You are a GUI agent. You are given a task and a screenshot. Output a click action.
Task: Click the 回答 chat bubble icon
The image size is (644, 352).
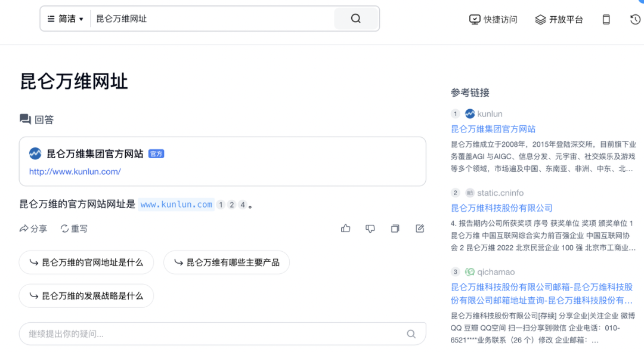pyautogui.click(x=25, y=119)
